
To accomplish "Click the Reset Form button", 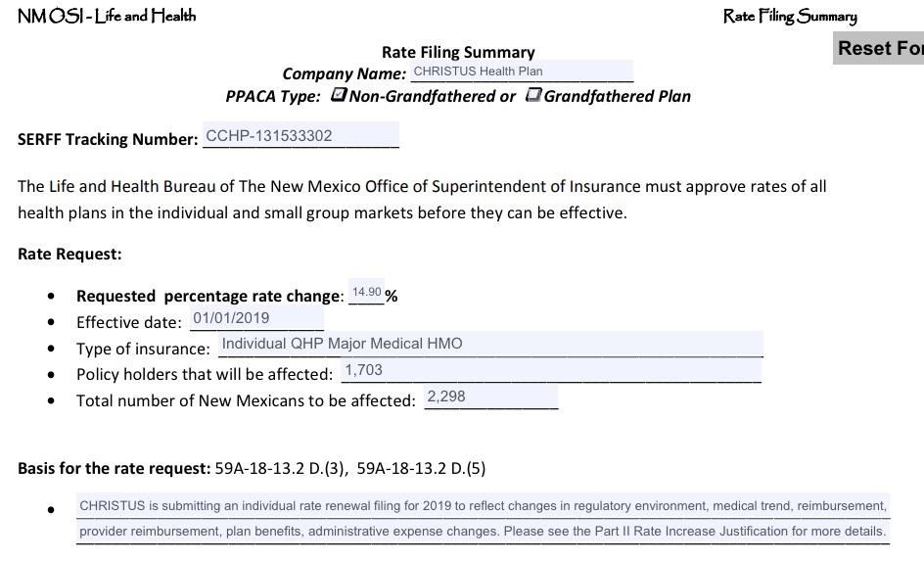I will (879, 49).
